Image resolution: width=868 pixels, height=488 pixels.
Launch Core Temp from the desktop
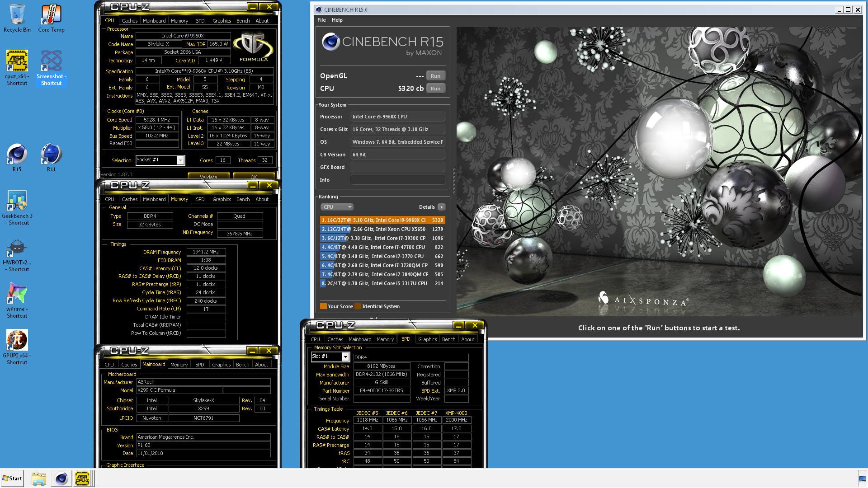[x=51, y=18]
